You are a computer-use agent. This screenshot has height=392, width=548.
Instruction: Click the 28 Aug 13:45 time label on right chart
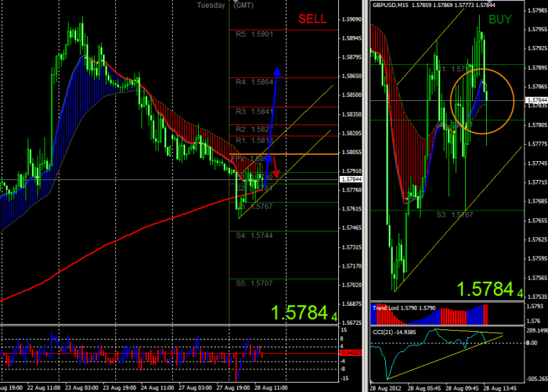pyautogui.click(x=499, y=388)
